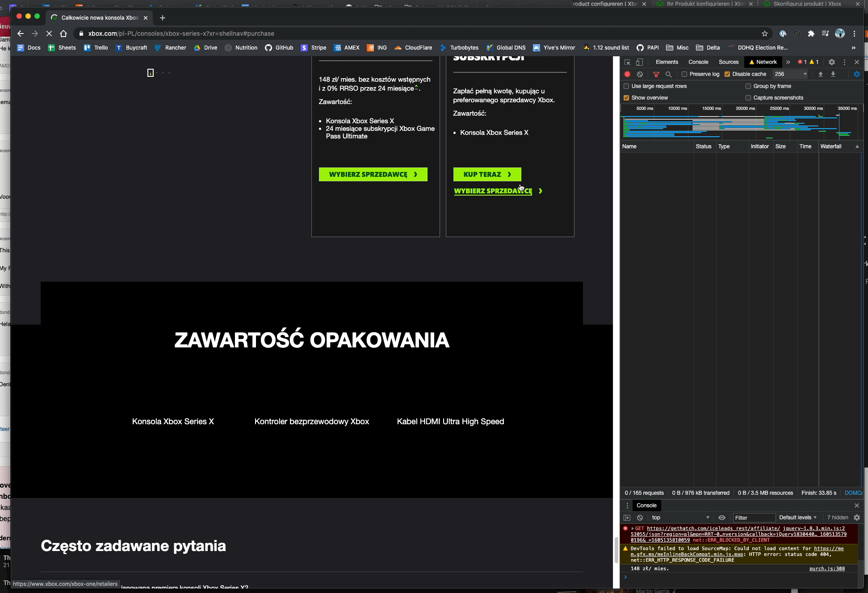Image resolution: width=868 pixels, height=593 pixels.
Task: Open the error and warning count badge
Action: 808,62
